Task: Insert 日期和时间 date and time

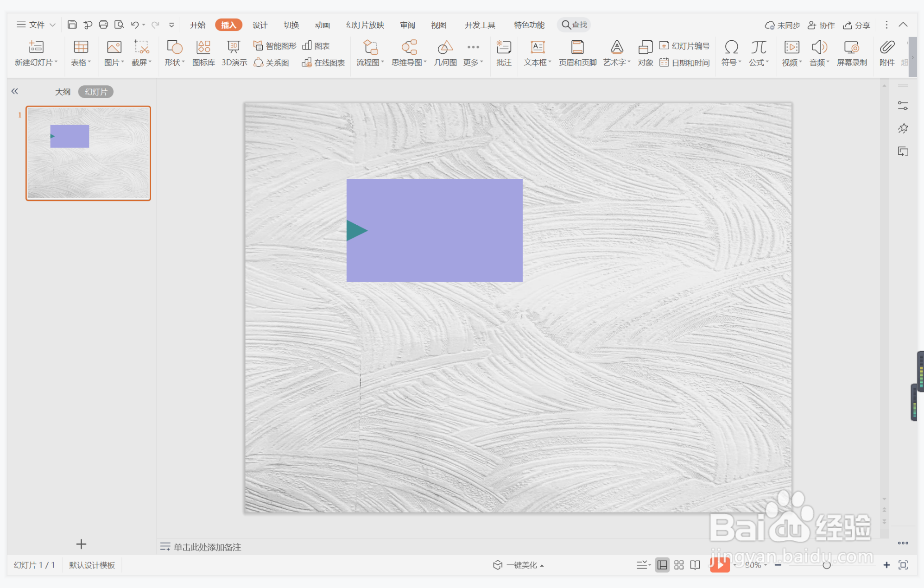Action: coord(684,63)
